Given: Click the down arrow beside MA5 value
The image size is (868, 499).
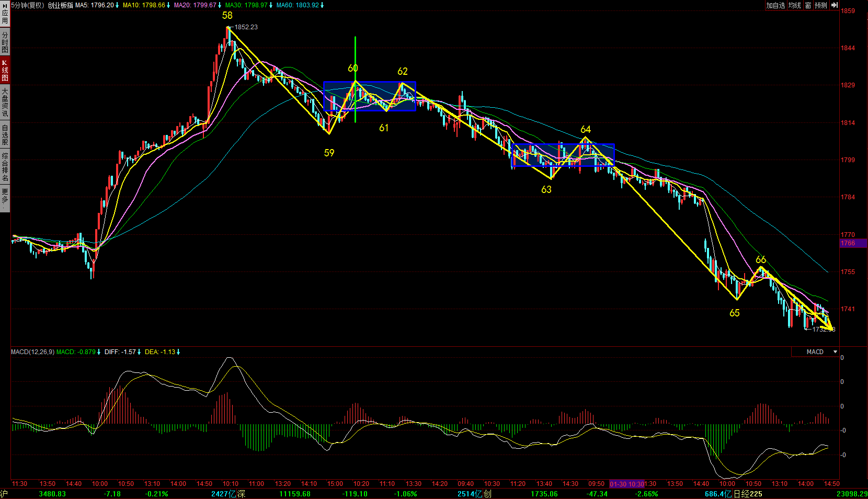Looking at the screenshot, I should (117, 5).
